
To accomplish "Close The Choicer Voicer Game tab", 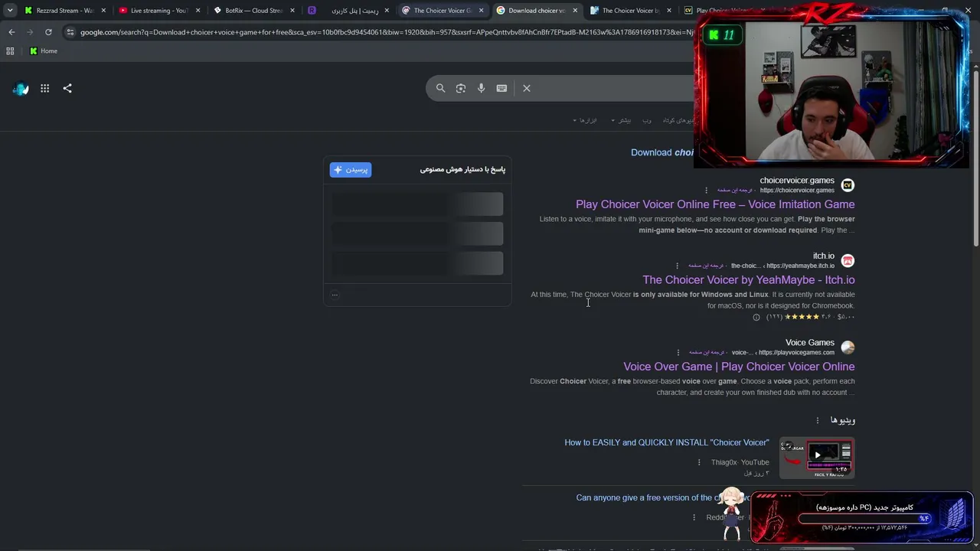I will coord(481,11).
